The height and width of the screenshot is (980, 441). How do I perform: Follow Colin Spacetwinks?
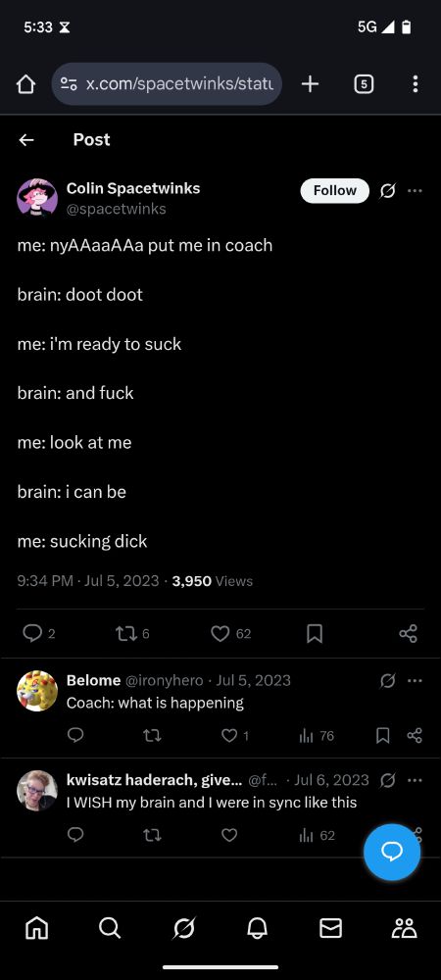335,191
